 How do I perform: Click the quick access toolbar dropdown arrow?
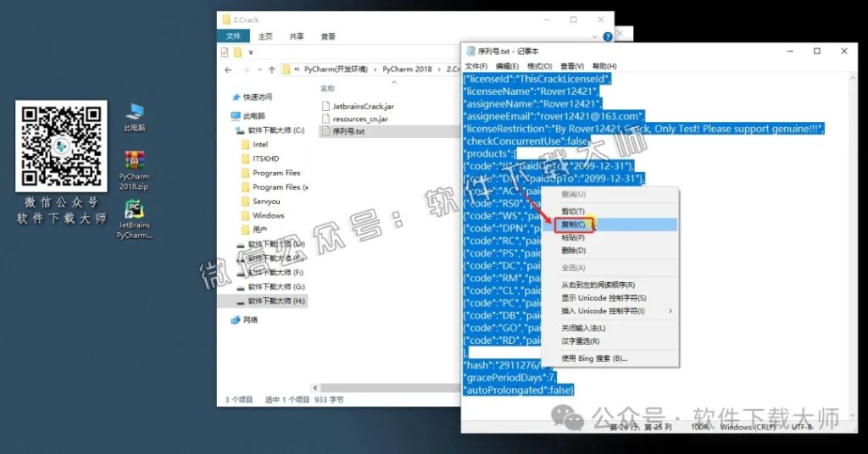click(251, 53)
